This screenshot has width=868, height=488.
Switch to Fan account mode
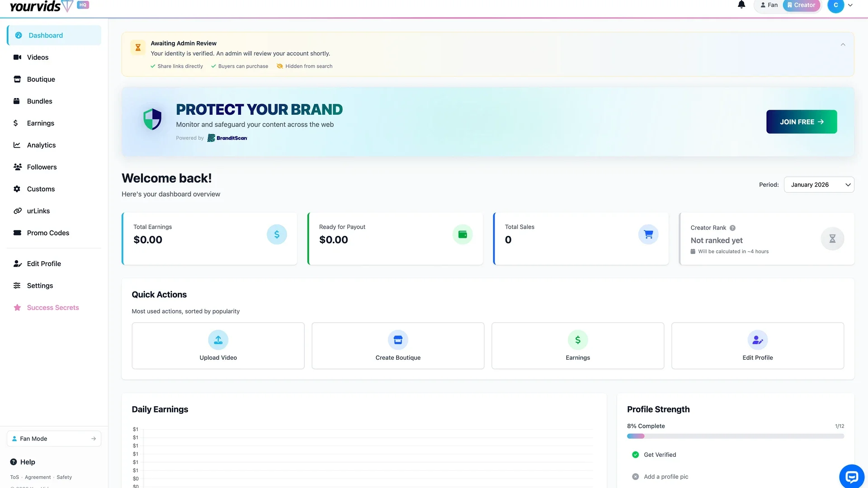coord(769,5)
